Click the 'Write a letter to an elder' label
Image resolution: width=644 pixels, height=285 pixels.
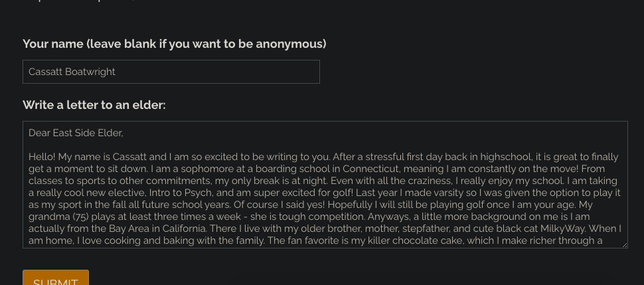[94, 105]
